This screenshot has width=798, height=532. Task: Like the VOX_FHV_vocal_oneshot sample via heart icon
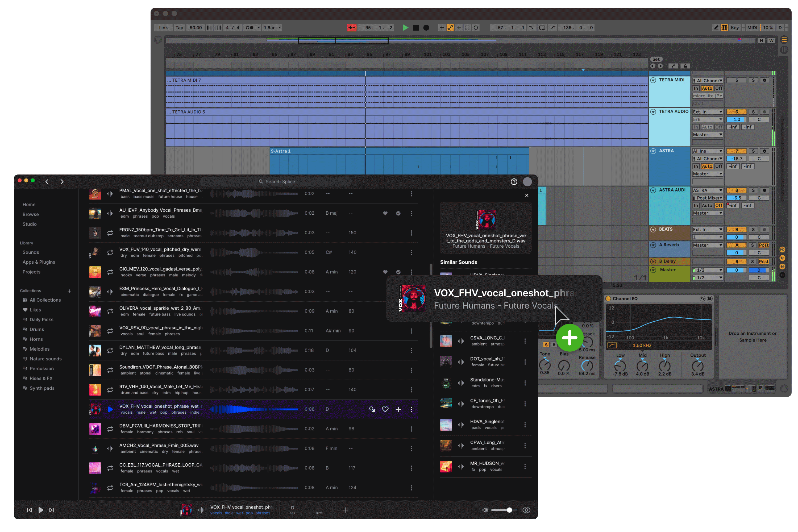point(385,410)
